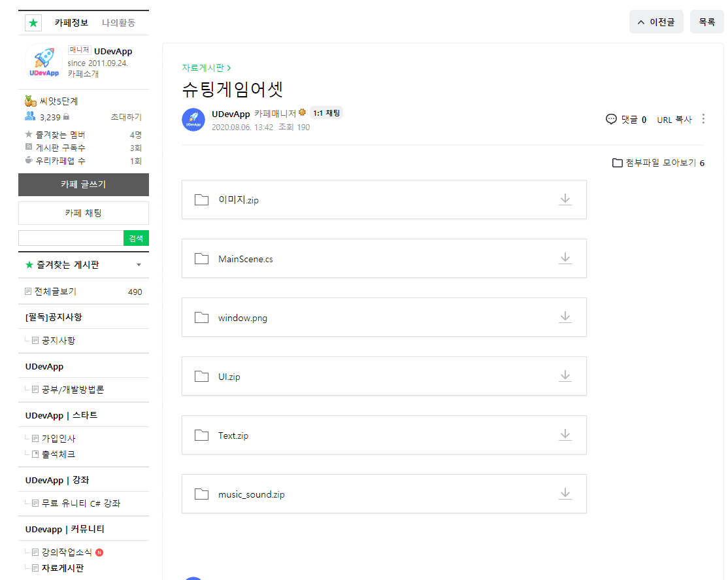Click the members icon next to 3,239
Screen dimensions: 728x580
click(x=30, y=116)
